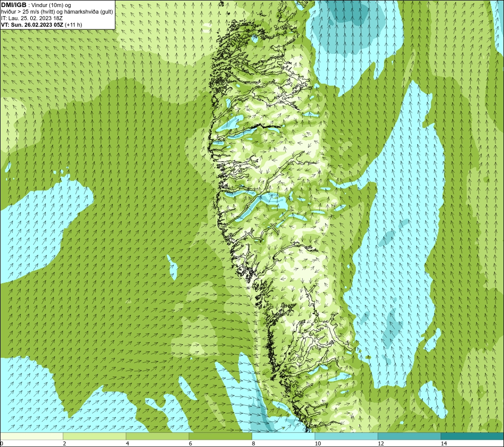Click the scale label '6'

coord(191,443)
